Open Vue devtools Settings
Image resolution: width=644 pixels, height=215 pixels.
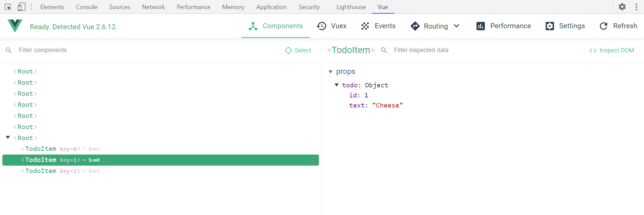[x=565, y=26]
